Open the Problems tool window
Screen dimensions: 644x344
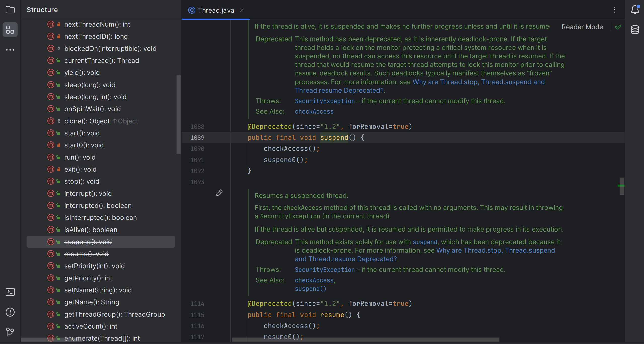(x=10, y=312)
